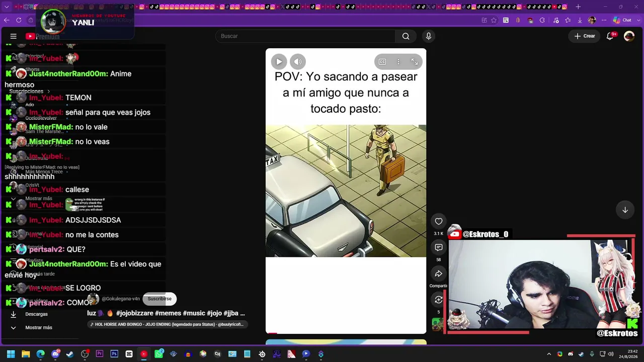Go back in the browser

pyautogui.click(x=7, y=20)
